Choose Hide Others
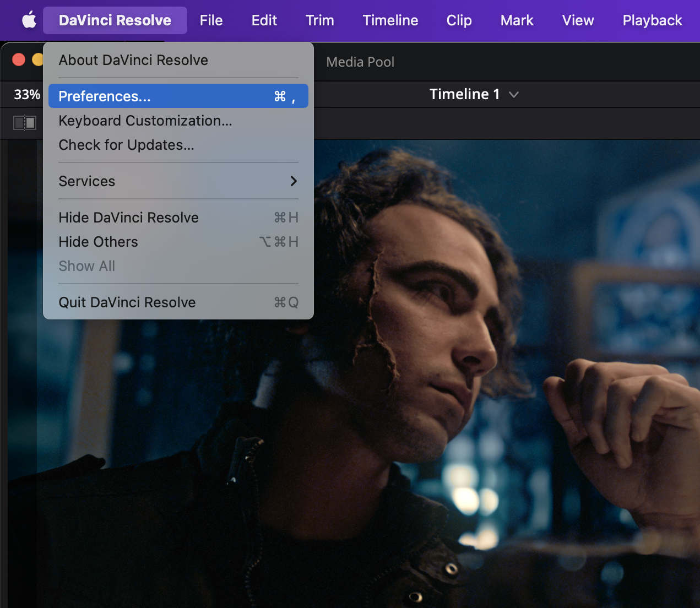Viewport: 700px width, 608px height. [178, 242]
